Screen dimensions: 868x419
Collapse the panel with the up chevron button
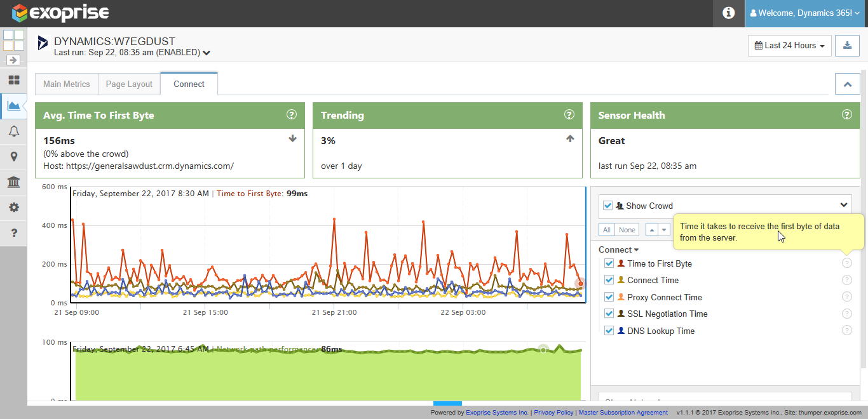847,84
